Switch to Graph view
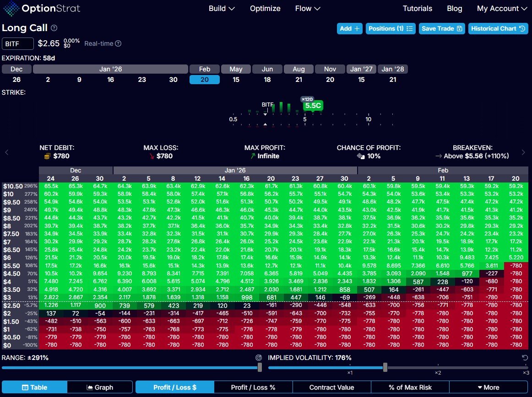 point(100,387)
